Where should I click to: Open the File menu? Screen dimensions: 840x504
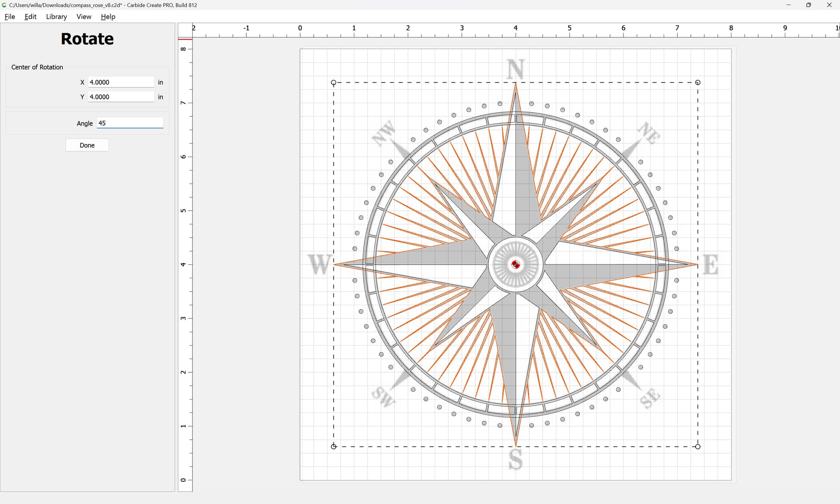coord(10,17)
